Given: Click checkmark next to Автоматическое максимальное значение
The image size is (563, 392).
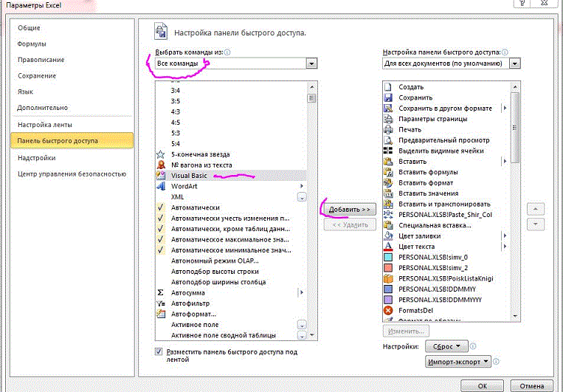Looking at the screenshot, I should [161, 239].
